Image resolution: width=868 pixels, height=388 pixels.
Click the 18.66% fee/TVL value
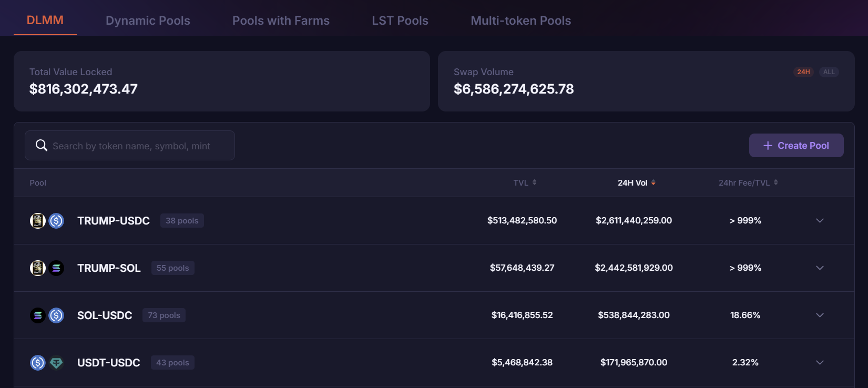[745, 315]
